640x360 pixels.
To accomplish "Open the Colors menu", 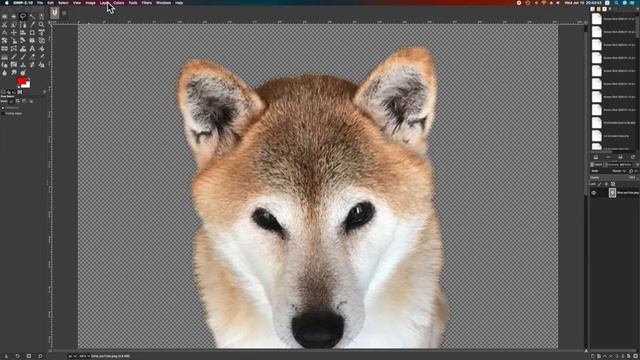I will pyautogui.click(x=118, y=3).
